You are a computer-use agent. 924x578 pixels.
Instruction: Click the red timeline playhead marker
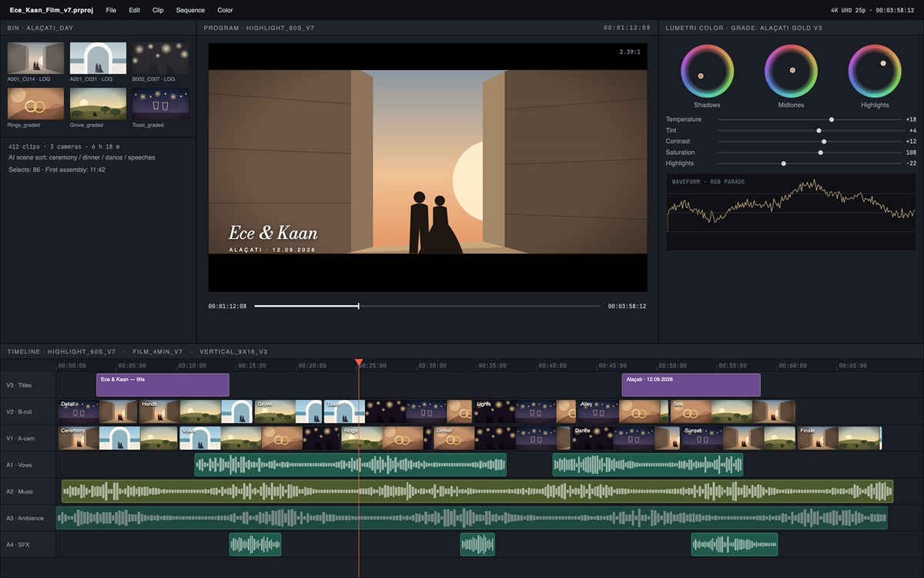[x=359, y=362]
